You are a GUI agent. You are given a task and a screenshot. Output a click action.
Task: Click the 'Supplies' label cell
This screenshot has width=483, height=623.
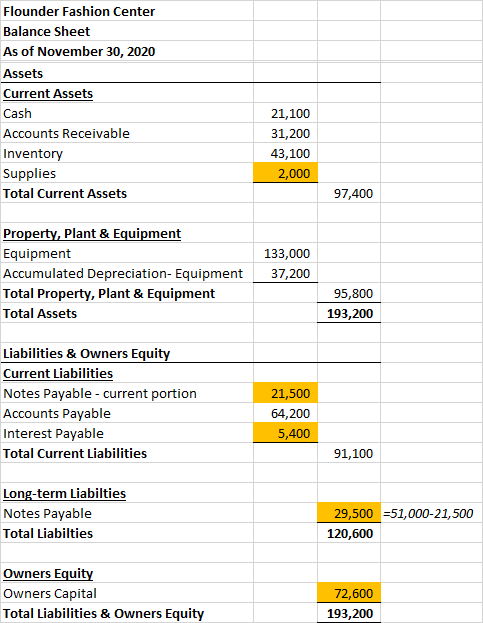click(127, 173)
